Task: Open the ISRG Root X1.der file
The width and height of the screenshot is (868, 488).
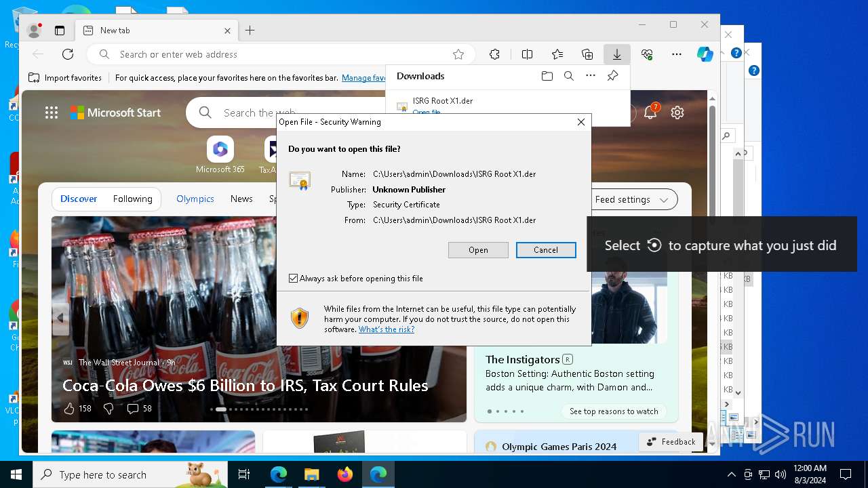Action: [x=478, y=250]
